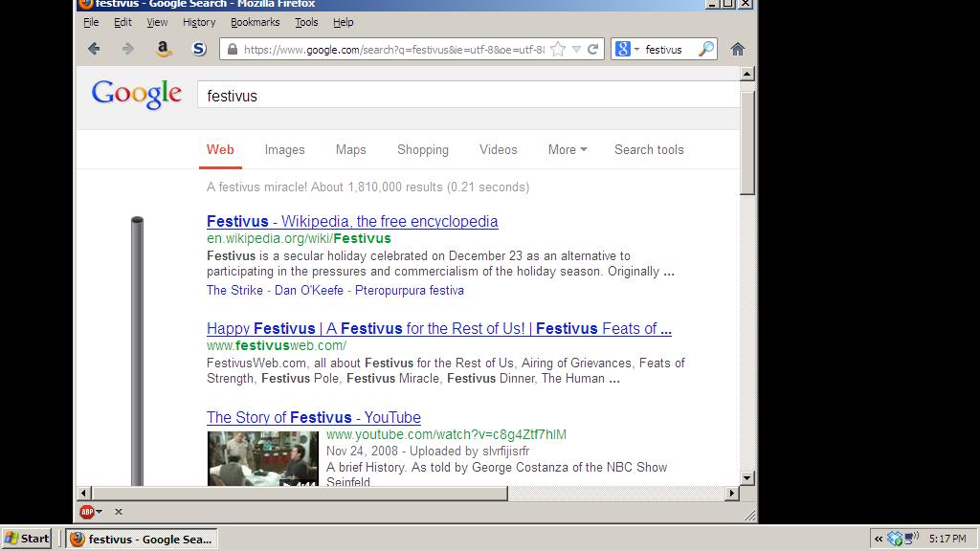Switch to the Maps tab
This screenshot has height=551, width=980.
(x=350, y=150)
